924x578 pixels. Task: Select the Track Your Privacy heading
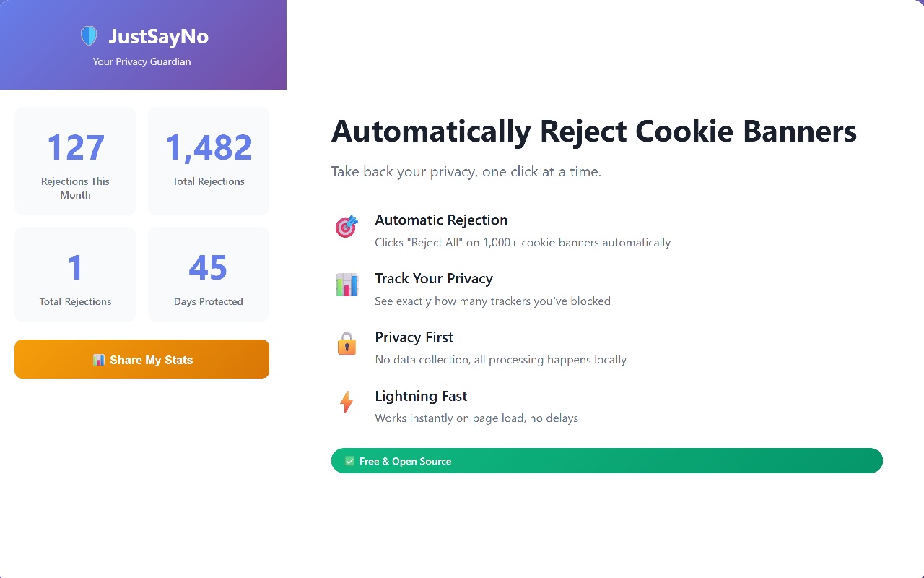click(x=434, y=278)
